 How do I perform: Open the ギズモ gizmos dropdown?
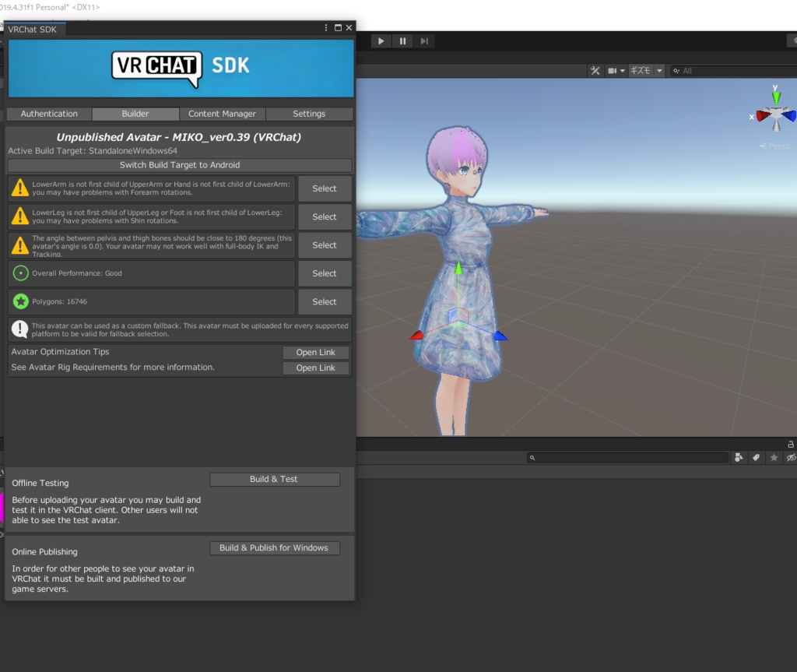pos(641,70)
